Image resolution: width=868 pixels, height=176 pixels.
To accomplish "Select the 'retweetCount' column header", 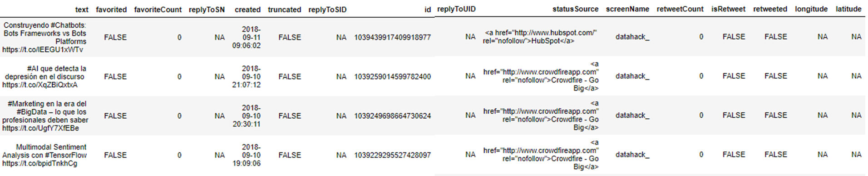I will point(680,9).
